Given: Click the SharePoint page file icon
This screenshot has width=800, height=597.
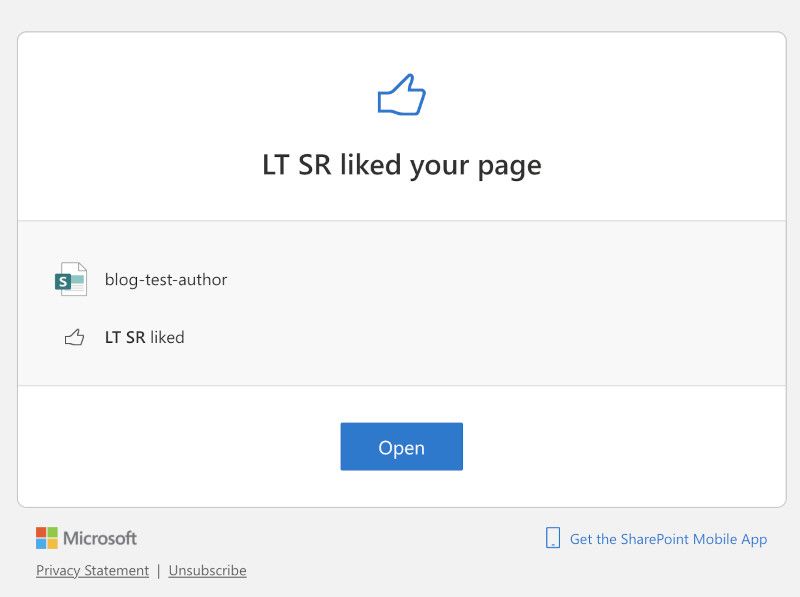Looking at the screenshot, I should click(x=71, y=279).
